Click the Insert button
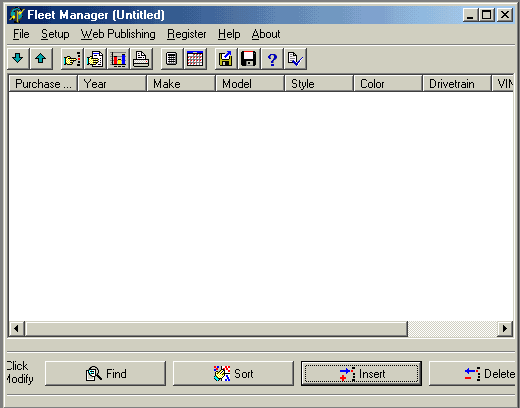520x408 pixels. (361, 374)
